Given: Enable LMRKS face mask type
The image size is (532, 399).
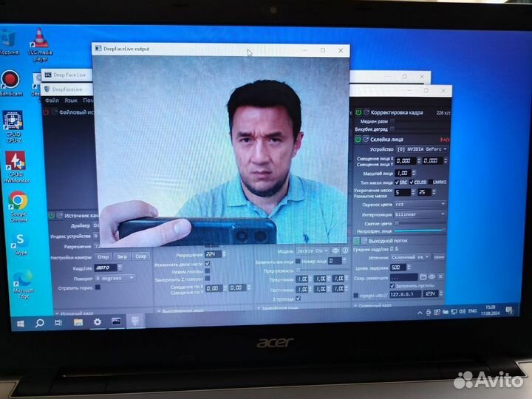Looking at the screenshot, I should (x=430, y=183).
